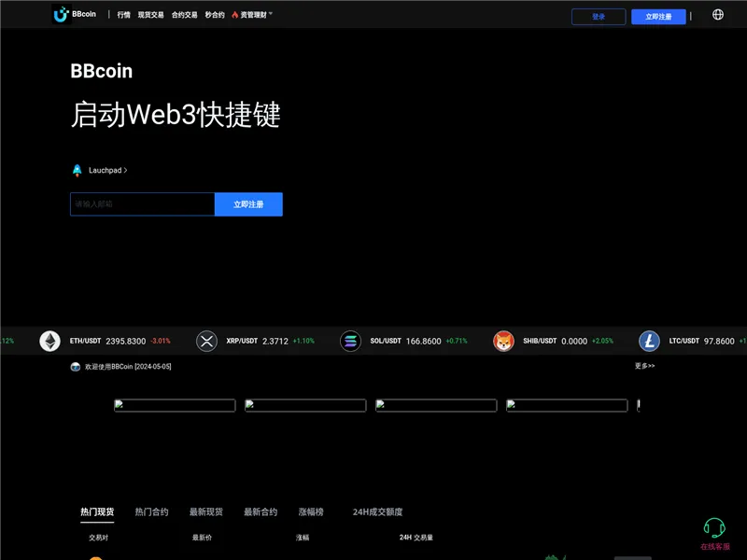The height and width of the screenshot is (560, 747).
Task: Click the 涨幅 column header
Action: click(x=303, y=538)
